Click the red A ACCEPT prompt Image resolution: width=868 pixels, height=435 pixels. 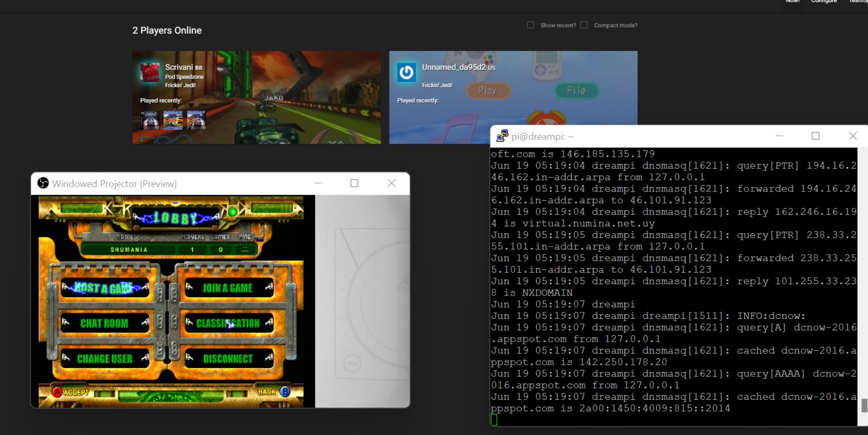coord(71,392)
